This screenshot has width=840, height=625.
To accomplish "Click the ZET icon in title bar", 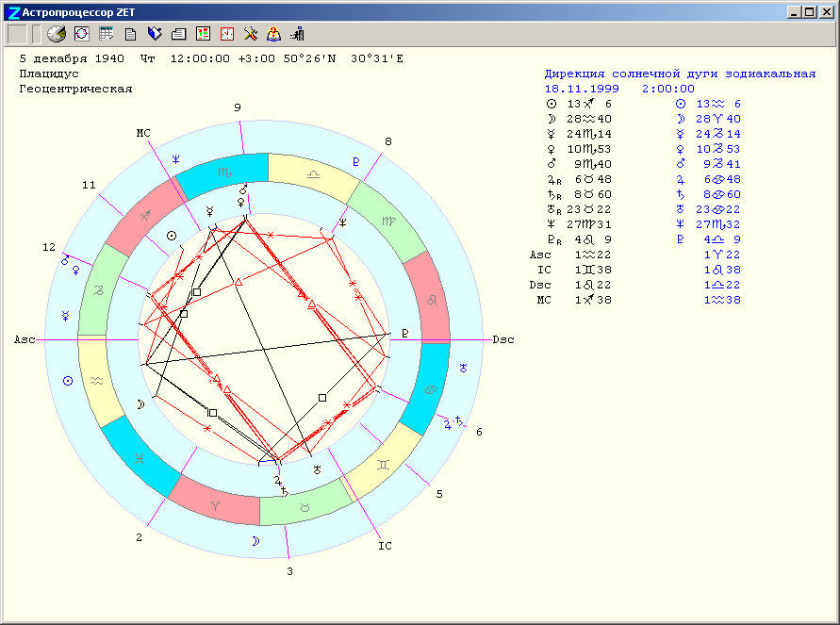I will tap(12, 11).
